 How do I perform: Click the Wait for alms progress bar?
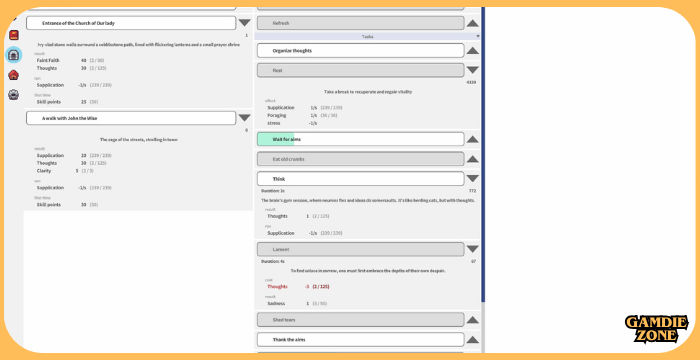[x=360, y=139]
